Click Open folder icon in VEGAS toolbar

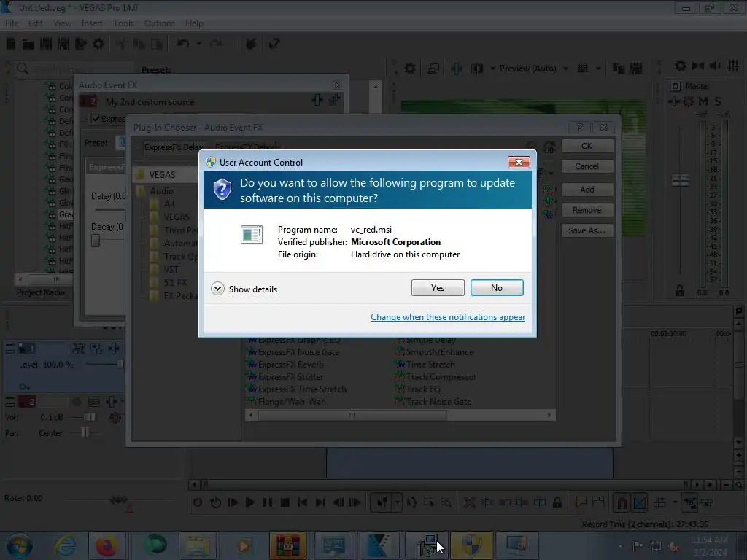pyautogui.click(x=28, y=44)
